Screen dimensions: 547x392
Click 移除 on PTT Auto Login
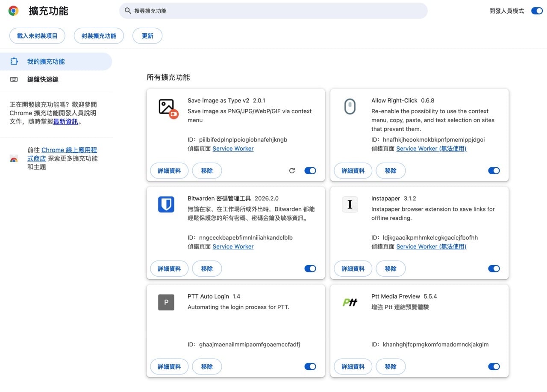[207, 366]
